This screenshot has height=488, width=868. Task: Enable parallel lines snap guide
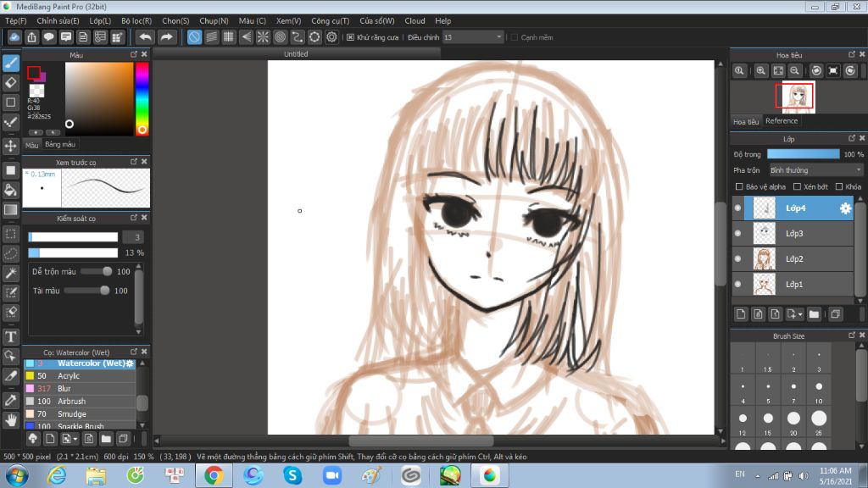coord(211,37)
